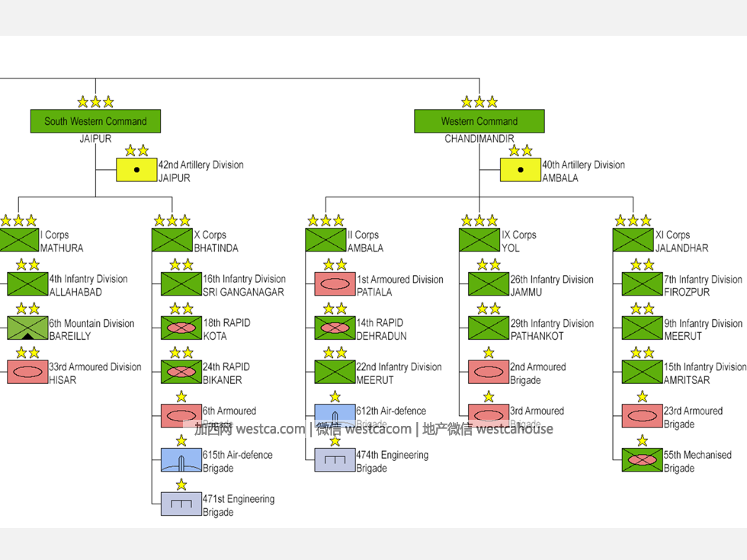Click the '474th Engineering' label text

click(x=392, y=455)
